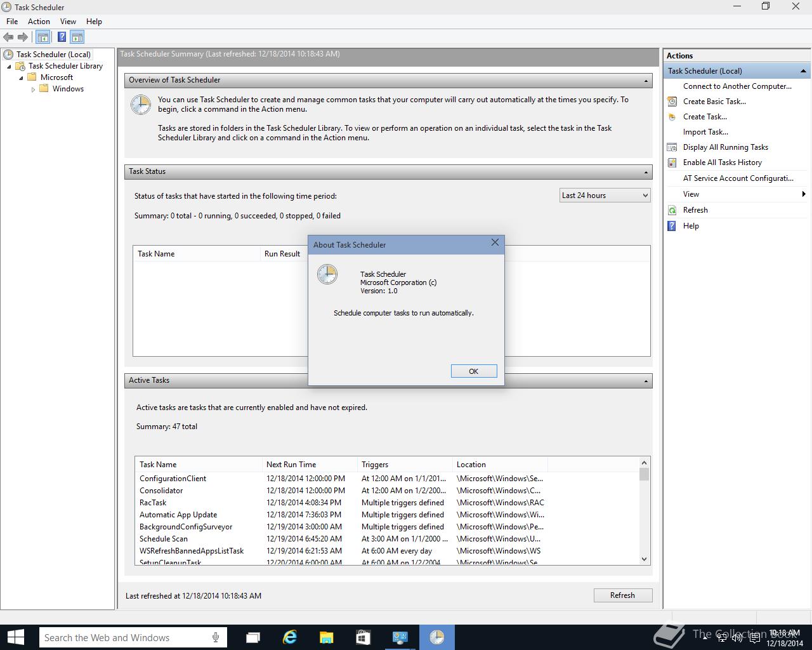Sort by Next Run Time column
Viewport: 812px width, 650px height.
point(310,465)
